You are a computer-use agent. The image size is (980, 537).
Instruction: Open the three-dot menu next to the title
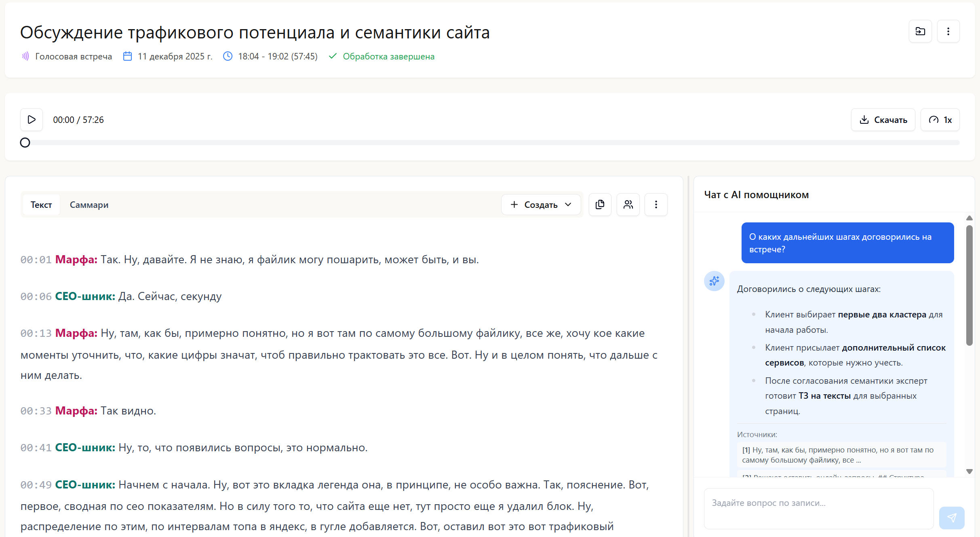[x=948, y=31]
